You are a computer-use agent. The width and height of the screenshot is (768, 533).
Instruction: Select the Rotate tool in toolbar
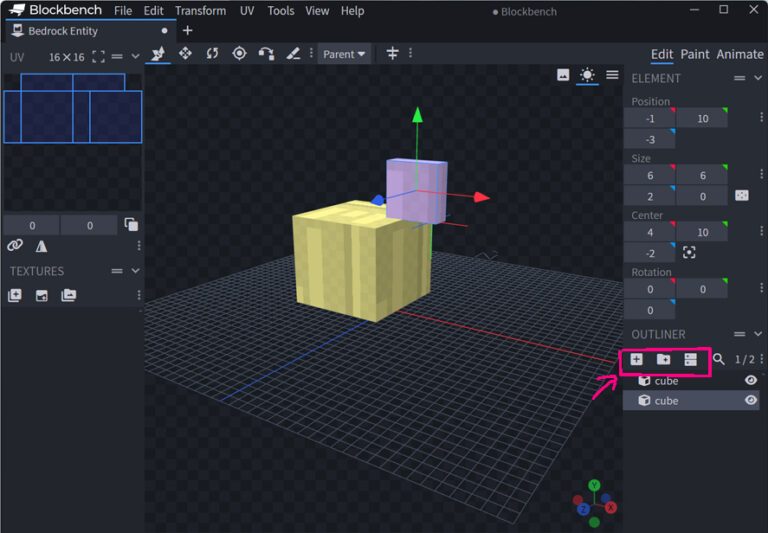pos(212,53)
